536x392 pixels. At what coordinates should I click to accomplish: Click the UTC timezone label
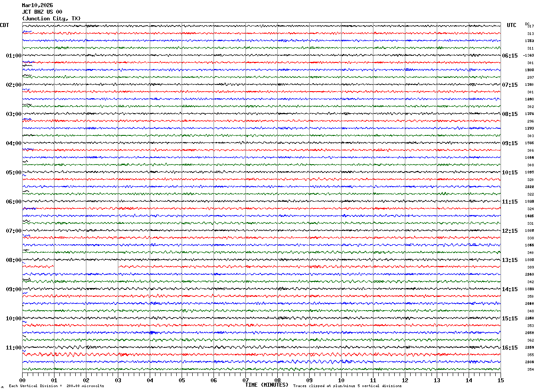pyautogui.click(x=512, y=25)
